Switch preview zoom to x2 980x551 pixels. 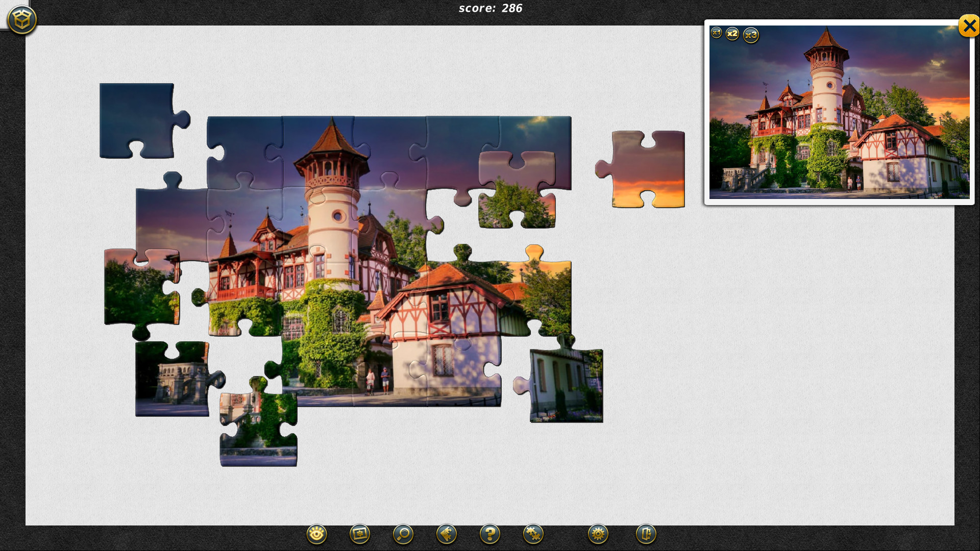click(x=733, y=34)
